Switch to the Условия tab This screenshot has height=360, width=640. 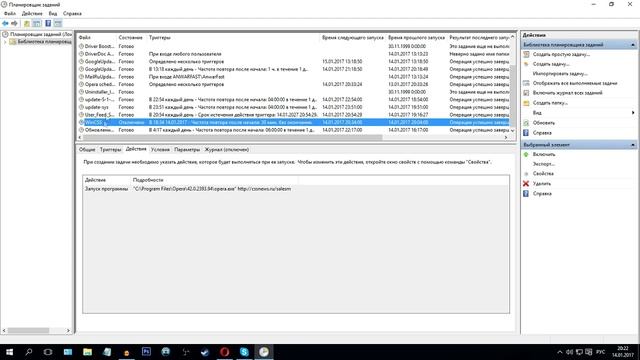(160, 149)
